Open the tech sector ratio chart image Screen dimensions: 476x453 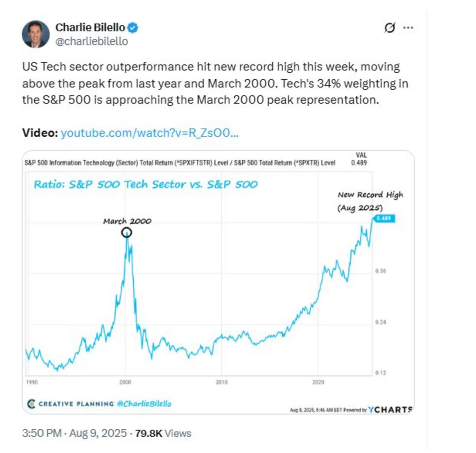coord(218,282)
